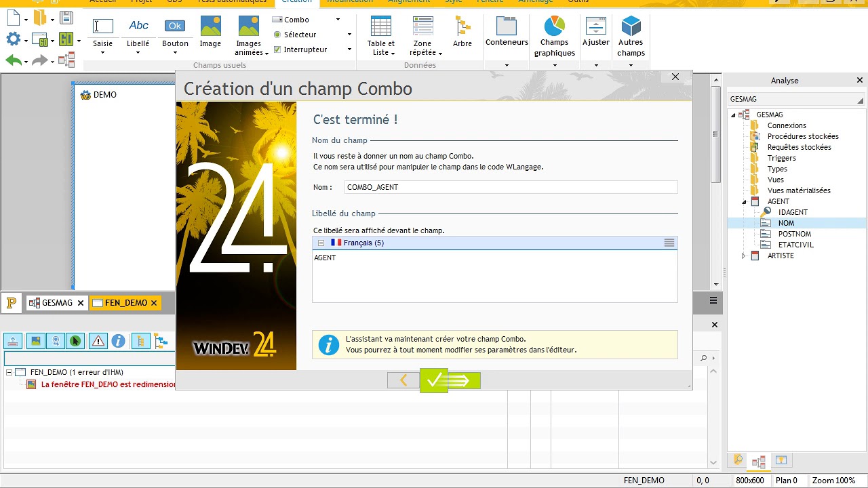Insert a Sélecteur radio button control
The height and width of the screenshot is (488, 868).
pyautogui.click(x=296, y=35)
